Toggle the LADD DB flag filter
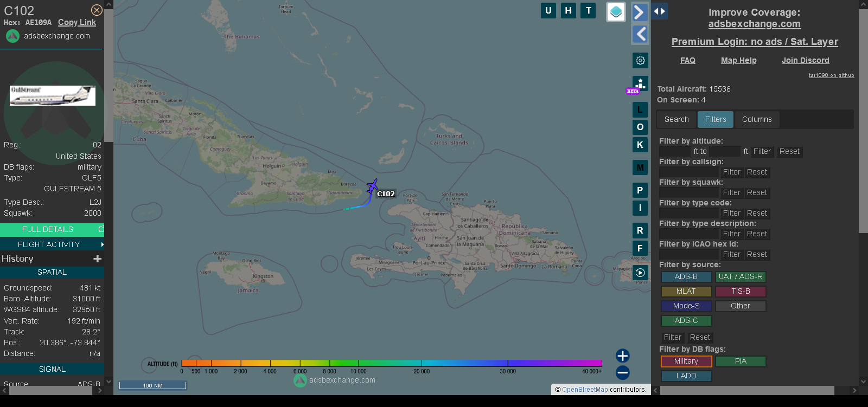Image resolution: width=868 pixels, height=407 pixels. [686, 376]
